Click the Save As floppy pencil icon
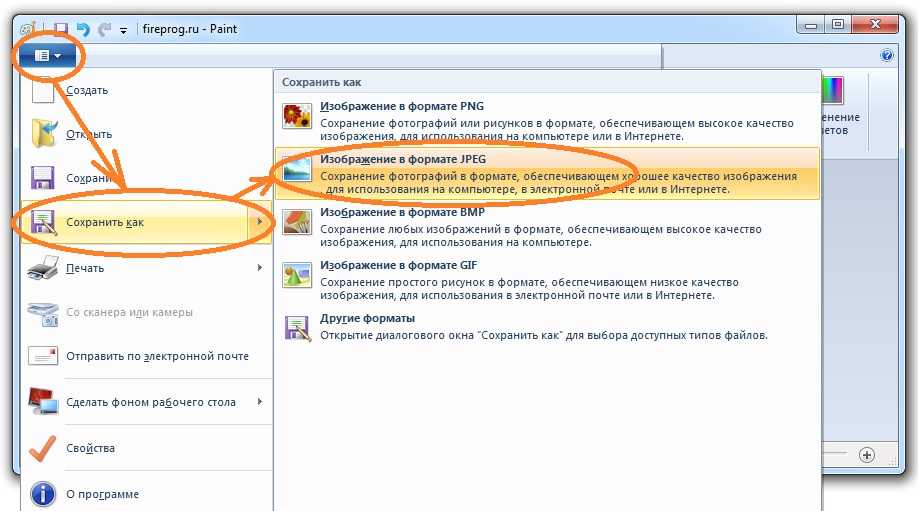This screenshot has height=511, width=918. point(43,222)
